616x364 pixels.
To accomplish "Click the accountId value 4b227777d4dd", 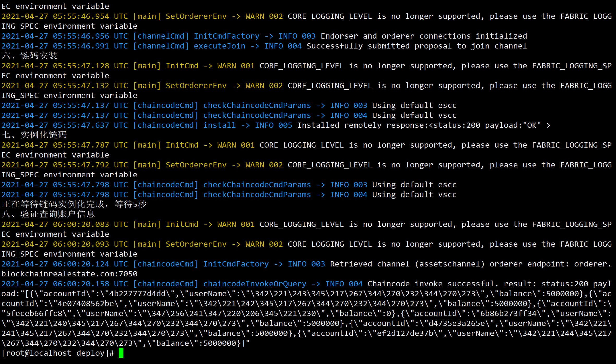I will coord(137,294).
